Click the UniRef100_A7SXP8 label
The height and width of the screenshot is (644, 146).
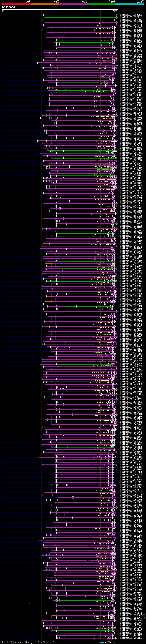pos(131,90)
